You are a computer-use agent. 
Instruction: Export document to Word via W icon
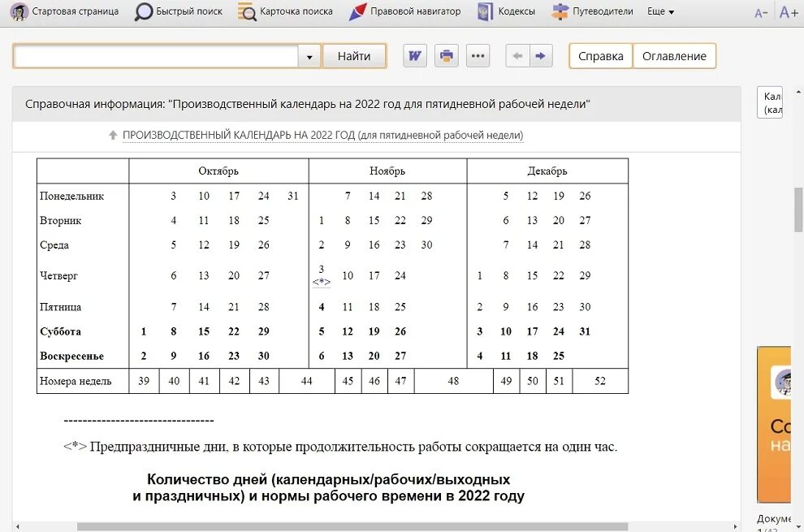(x=415, y=56)
